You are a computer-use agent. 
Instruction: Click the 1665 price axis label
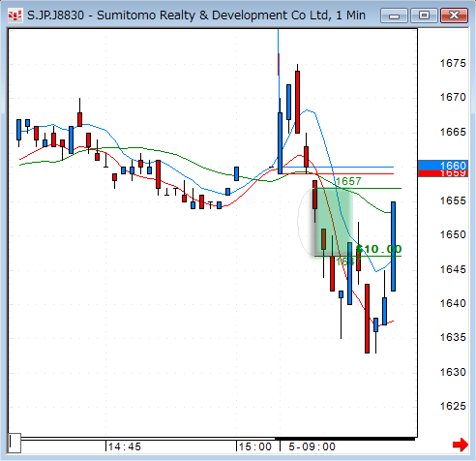coord(453,132)
